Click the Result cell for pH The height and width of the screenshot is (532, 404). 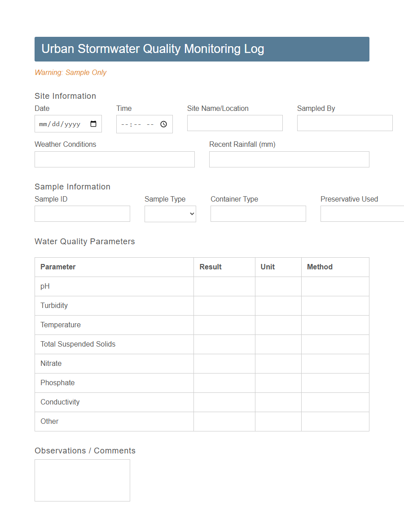[224, 286]
